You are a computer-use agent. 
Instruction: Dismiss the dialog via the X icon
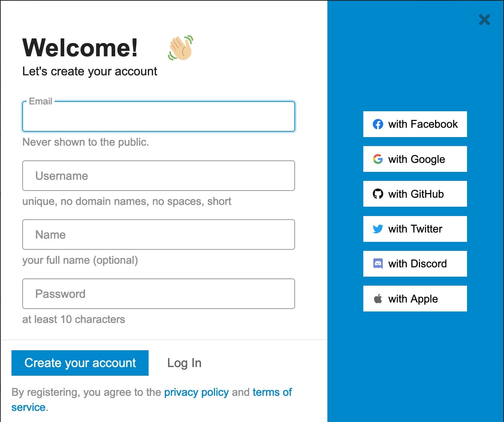pos(484,20)
